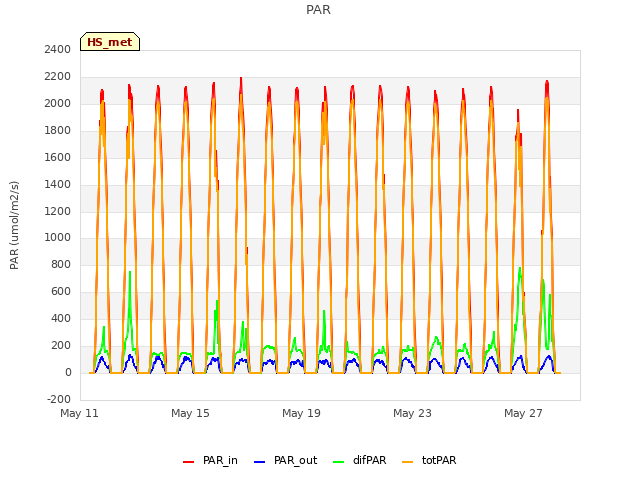The height and width of the screenshot is (480, 640).
Task: Click the May 23 x-axis label
Action: tap(412, 413)
